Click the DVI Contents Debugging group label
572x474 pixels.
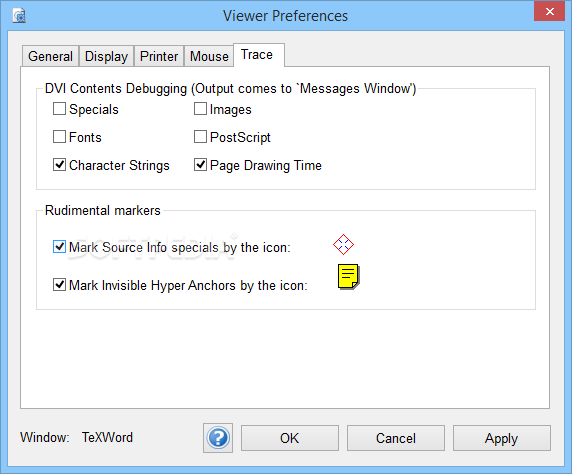tap(231, 89)
